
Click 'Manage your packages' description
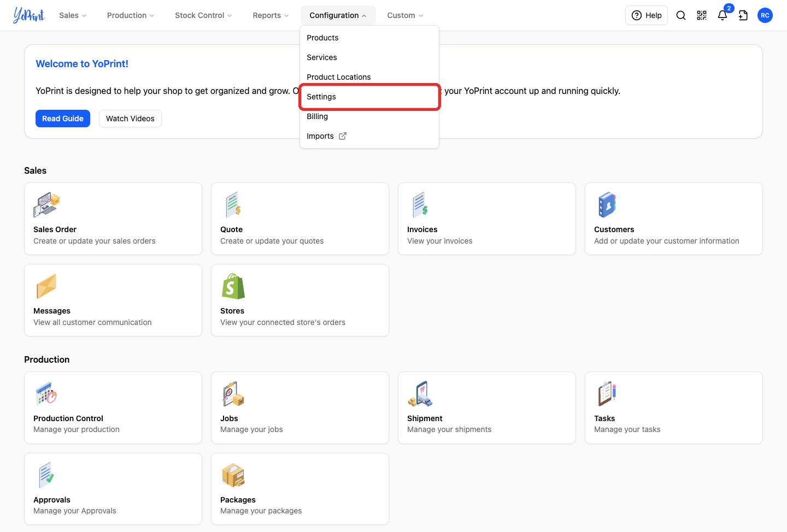pos(261,511)
